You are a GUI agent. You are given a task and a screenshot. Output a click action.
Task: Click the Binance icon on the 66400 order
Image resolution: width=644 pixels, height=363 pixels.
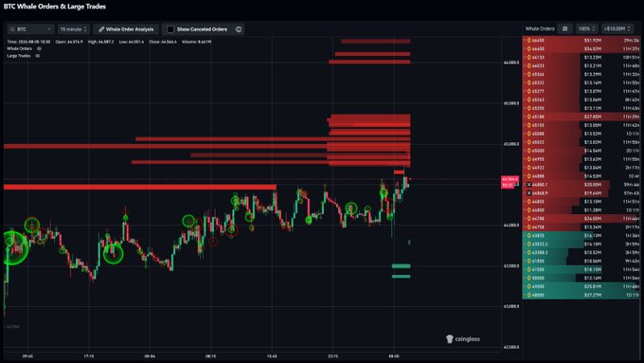click(529, 49)
